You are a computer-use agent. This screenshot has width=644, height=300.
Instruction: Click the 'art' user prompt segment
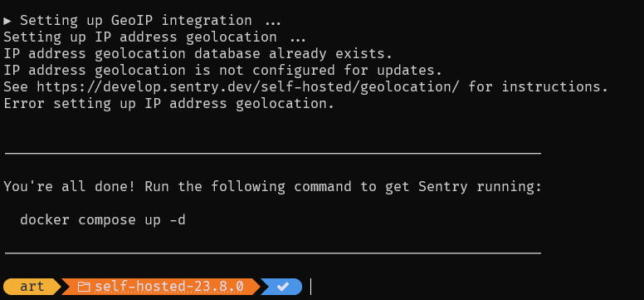(x=32, y=287)
